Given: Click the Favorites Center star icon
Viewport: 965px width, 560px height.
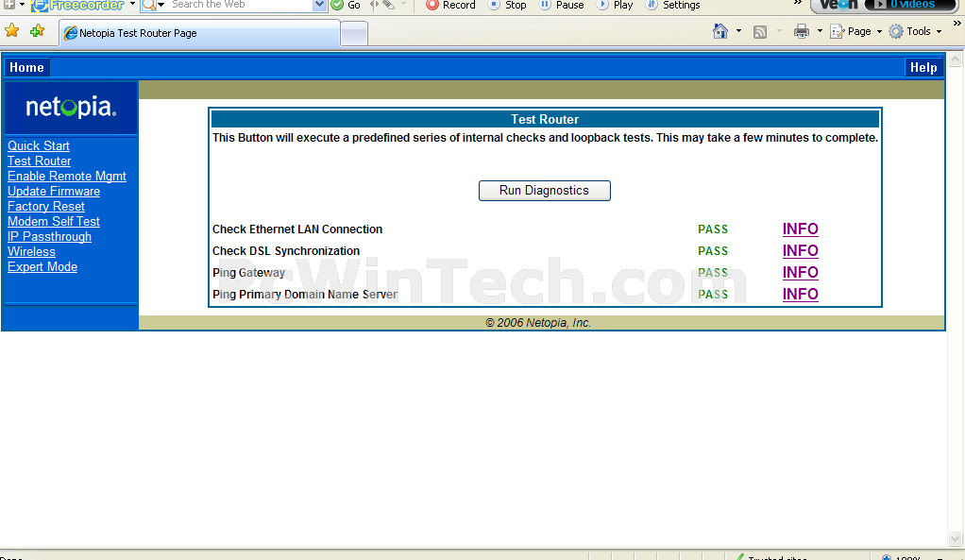Looking at the screenshot, I should [x=11, y=31].
